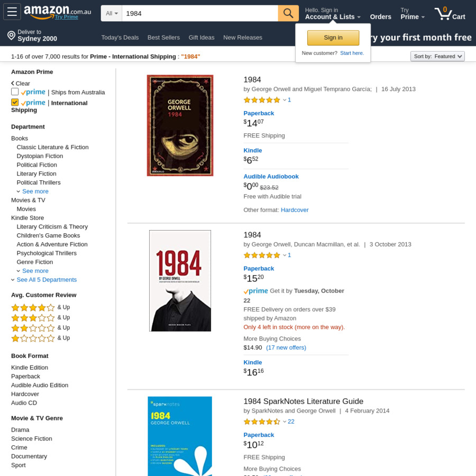476x476 pixels.
Task: Open Today's Deals navigation item
Action: point(120,38)
